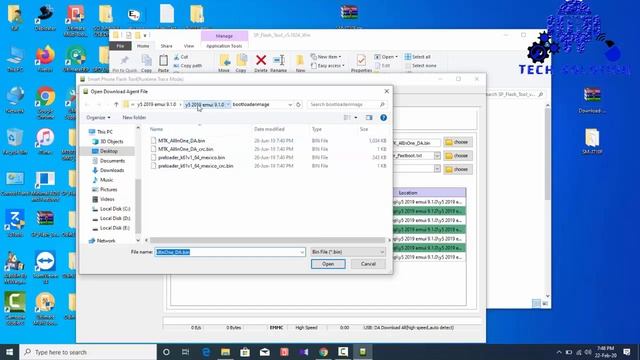Sort by Date modified column header
The width and height of the screenshot is (640, 360).
tap(269, 129)
